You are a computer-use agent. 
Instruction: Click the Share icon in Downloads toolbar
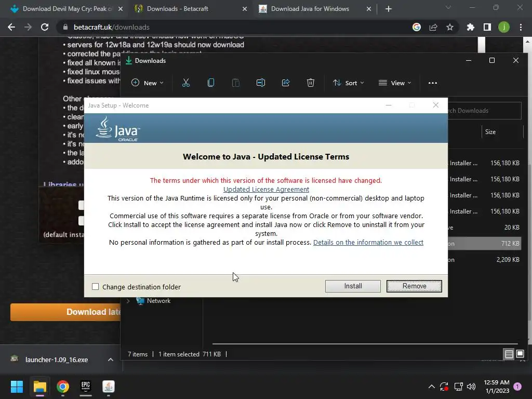coord(286,83)
